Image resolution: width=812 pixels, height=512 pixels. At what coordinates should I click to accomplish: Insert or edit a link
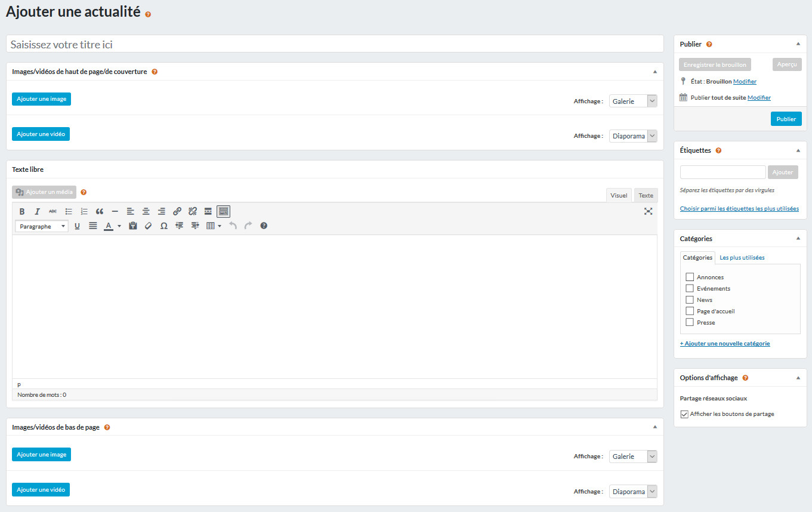177,211
